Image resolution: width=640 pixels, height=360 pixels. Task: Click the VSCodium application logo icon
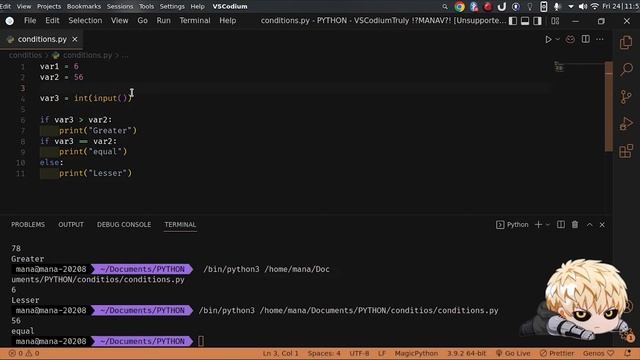pos(9,21)
